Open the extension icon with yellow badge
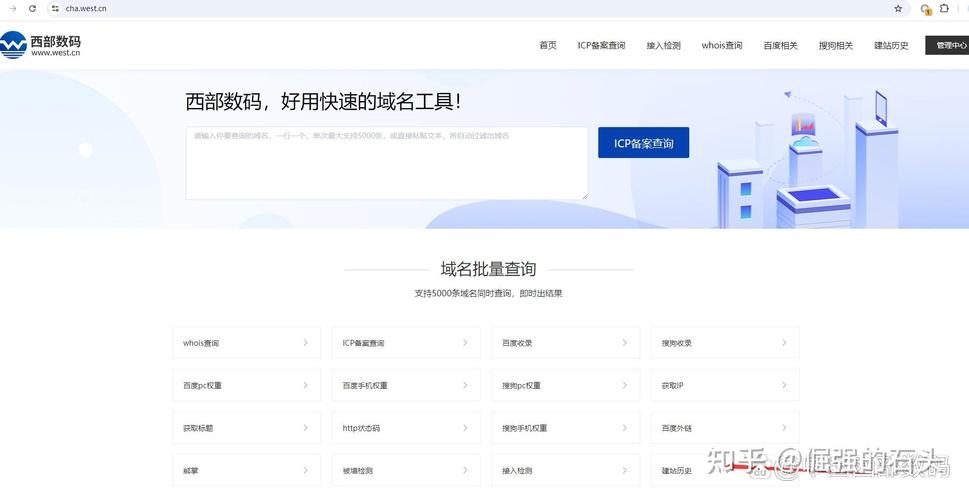Viewport: 969px width, 500px height. click(x=926, y=9)
